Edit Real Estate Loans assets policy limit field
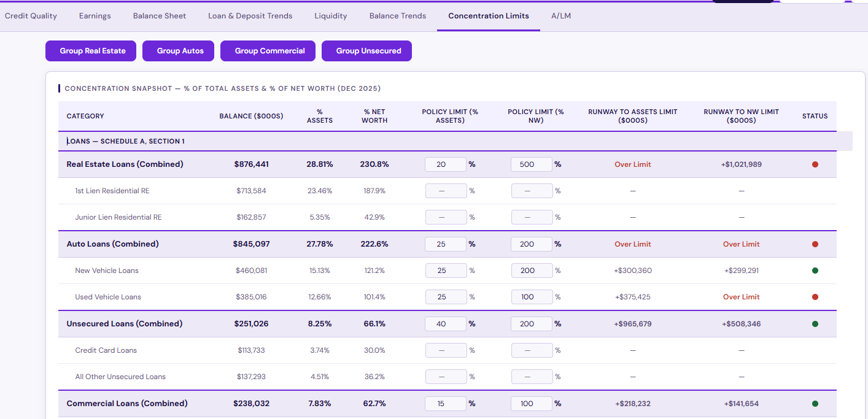 (445, 164)
